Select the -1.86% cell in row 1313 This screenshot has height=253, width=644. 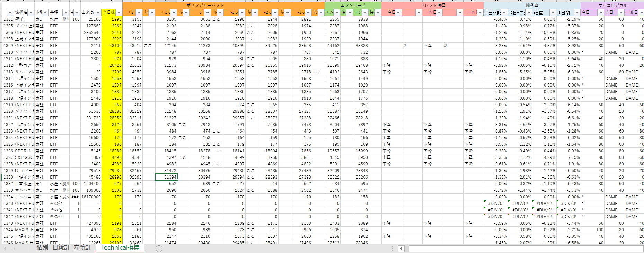(496, 72)
